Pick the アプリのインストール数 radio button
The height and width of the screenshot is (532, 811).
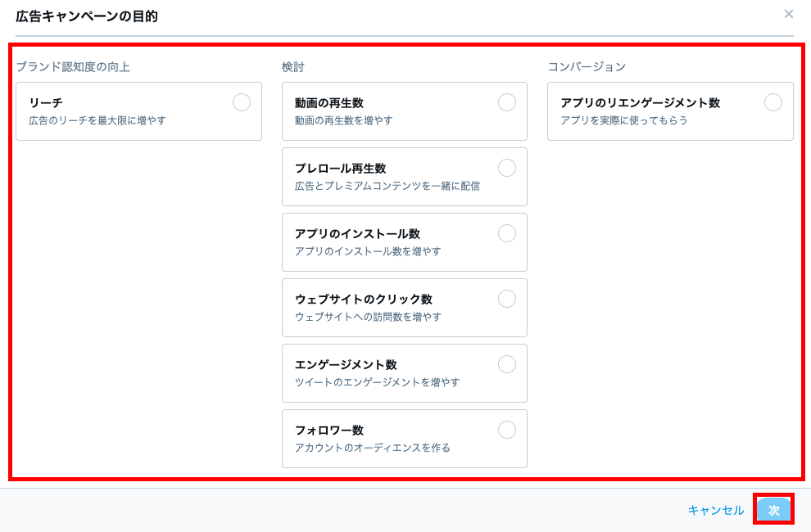pos(506,233)
